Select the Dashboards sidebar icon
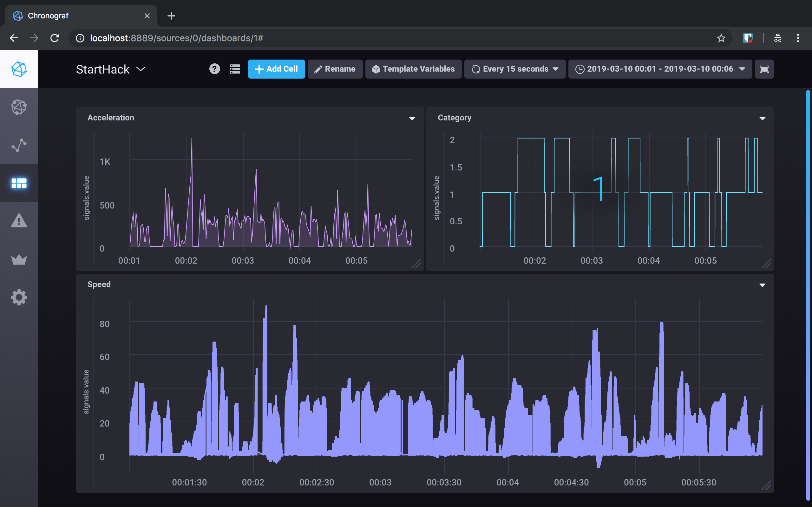 click(x=19, y=183)
